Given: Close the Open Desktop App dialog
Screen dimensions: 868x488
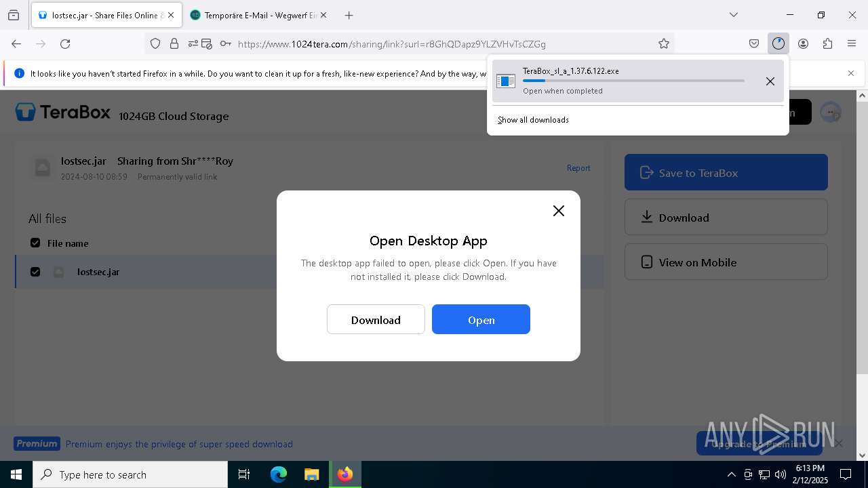Looking at the screenshot, I should [x=559, y=211].
